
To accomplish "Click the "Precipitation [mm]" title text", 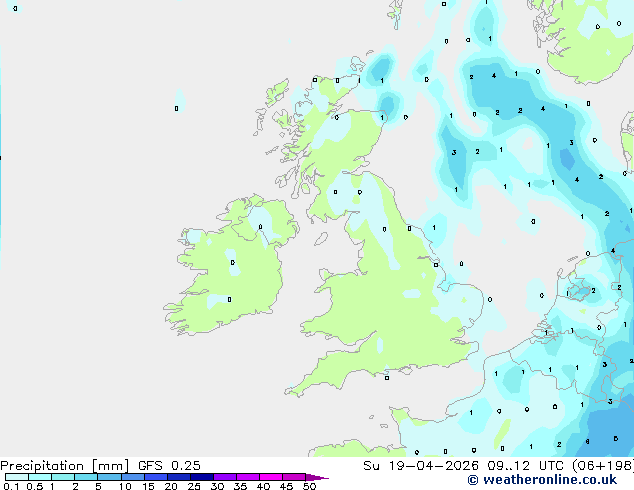I will pyautogui.click(x=65, y=466).
